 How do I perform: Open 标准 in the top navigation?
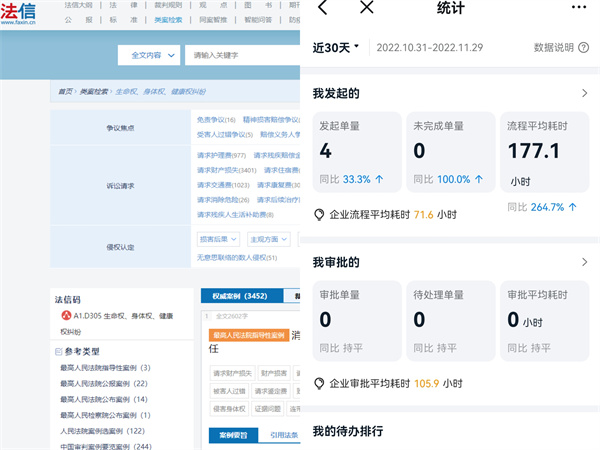click(123, 20)
